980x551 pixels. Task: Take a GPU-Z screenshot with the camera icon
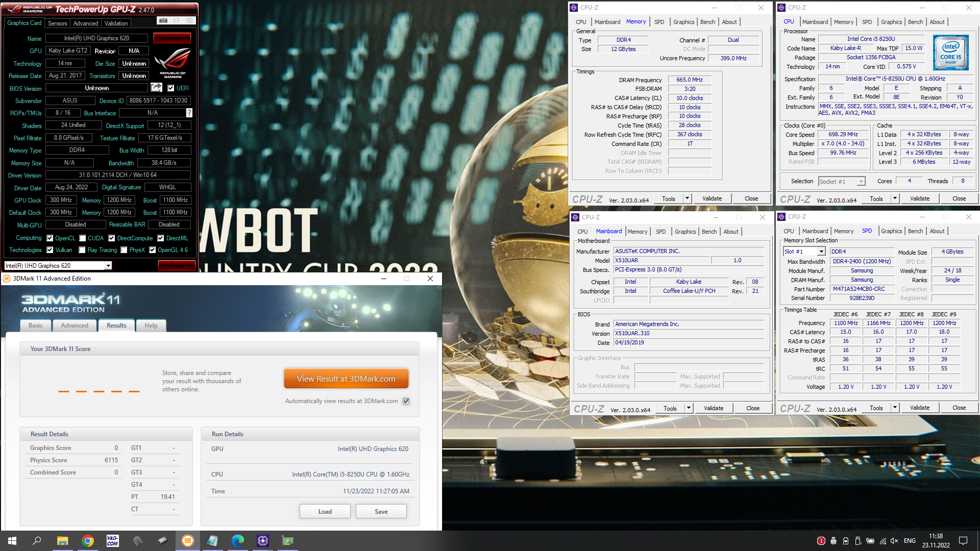(x=163, y=21)
